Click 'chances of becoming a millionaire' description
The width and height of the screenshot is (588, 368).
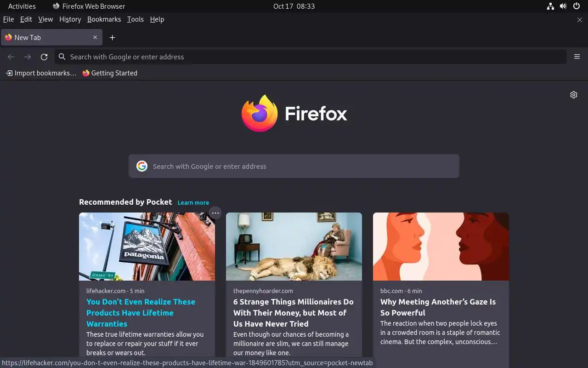[x=291, y=344]
